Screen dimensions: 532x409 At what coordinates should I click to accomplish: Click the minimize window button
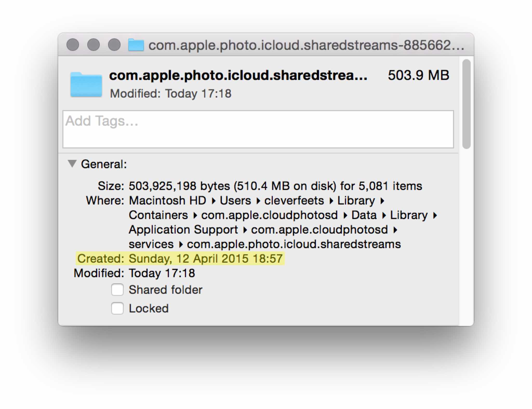pos(93,45)
